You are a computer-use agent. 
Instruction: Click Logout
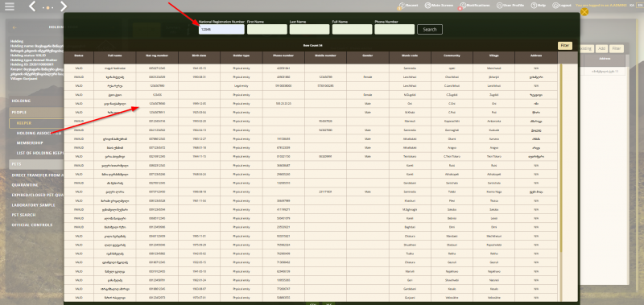tap(561, 6)
